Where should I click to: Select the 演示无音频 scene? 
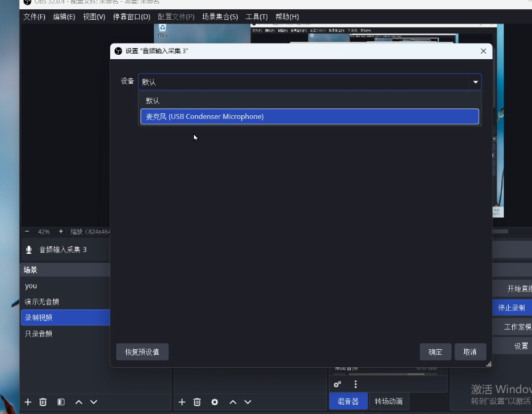point(65,302)
